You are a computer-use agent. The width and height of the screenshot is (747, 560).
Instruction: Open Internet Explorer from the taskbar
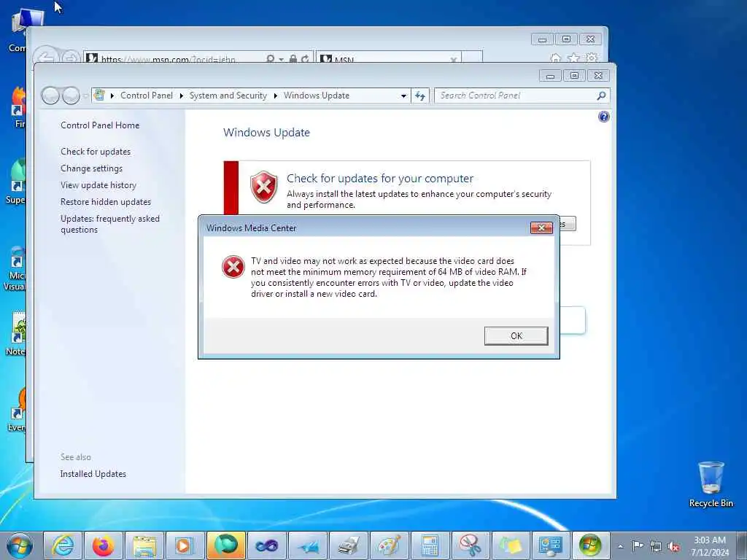tap(63, 545)
